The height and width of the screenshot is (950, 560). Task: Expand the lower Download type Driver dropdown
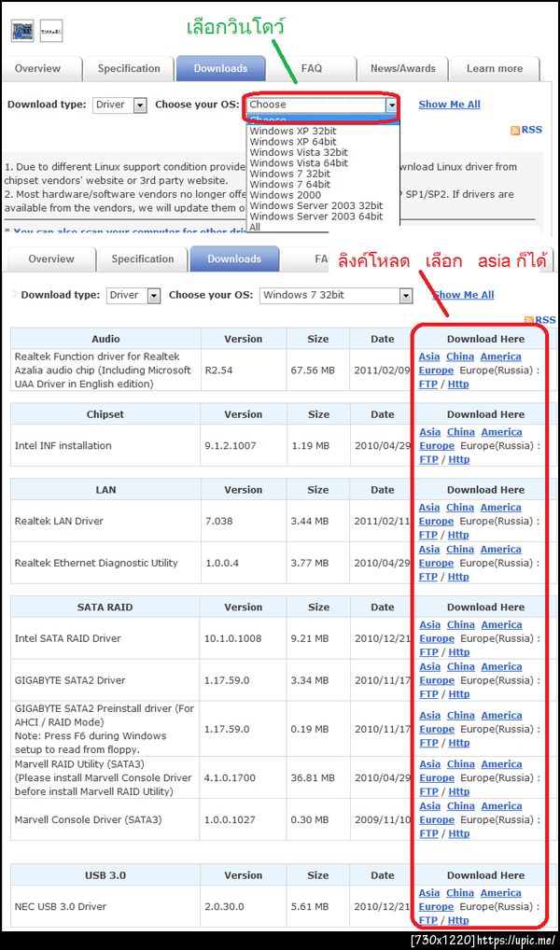(133, 295)
